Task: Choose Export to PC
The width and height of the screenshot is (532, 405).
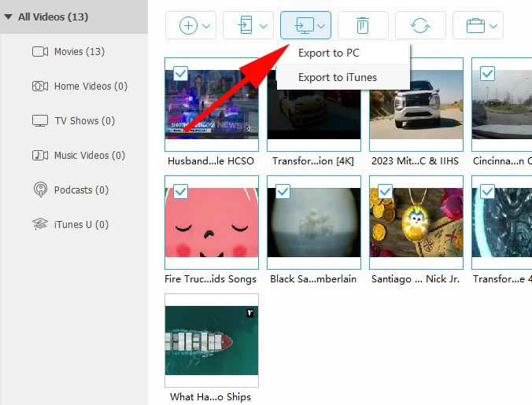Action: (x=328, y=53)
